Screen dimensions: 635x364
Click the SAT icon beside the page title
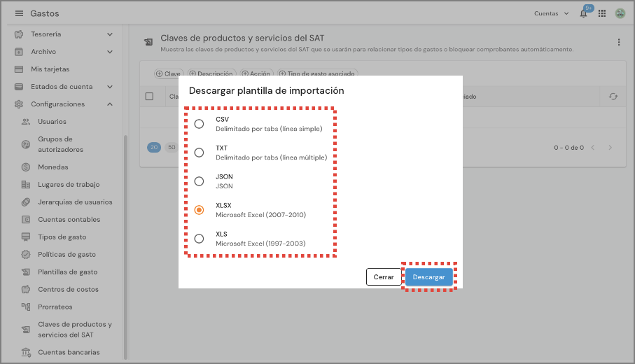point(148,42)
